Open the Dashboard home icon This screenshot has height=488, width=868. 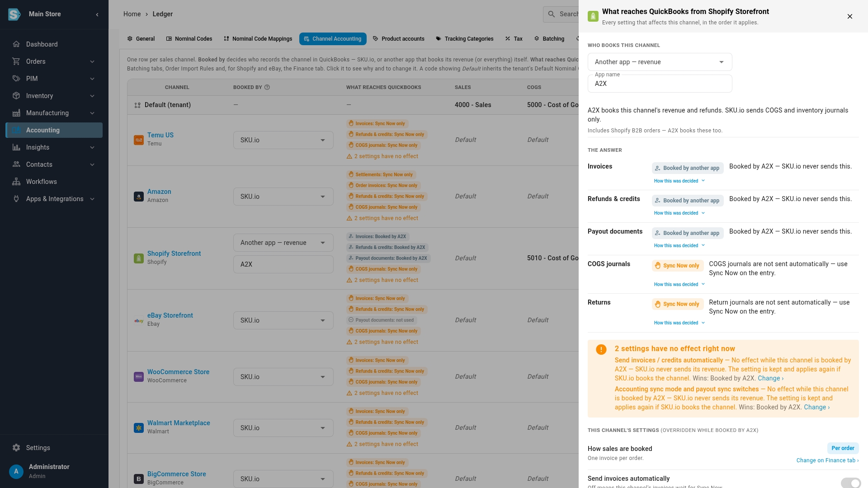[16, 44]
